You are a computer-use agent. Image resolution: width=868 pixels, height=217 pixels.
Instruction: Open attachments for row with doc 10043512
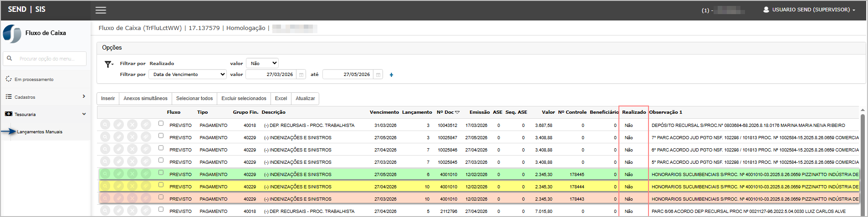(146, 125)
